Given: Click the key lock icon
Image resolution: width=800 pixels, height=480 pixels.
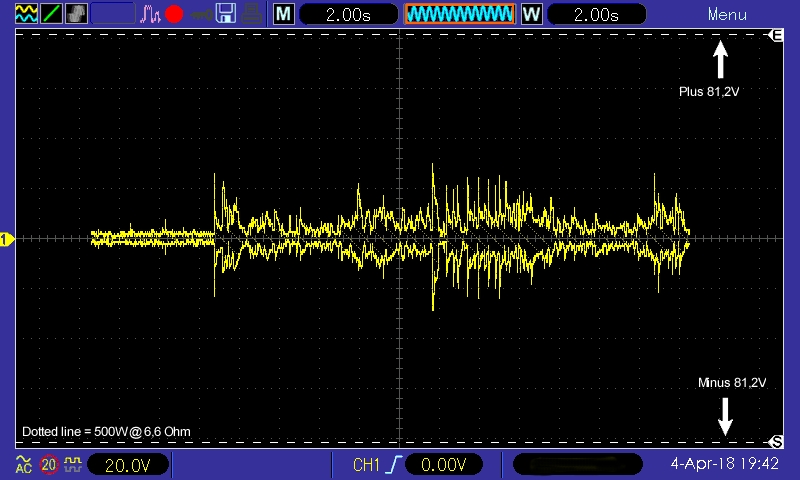Looking at the screenshot, I should click(201, 14).
